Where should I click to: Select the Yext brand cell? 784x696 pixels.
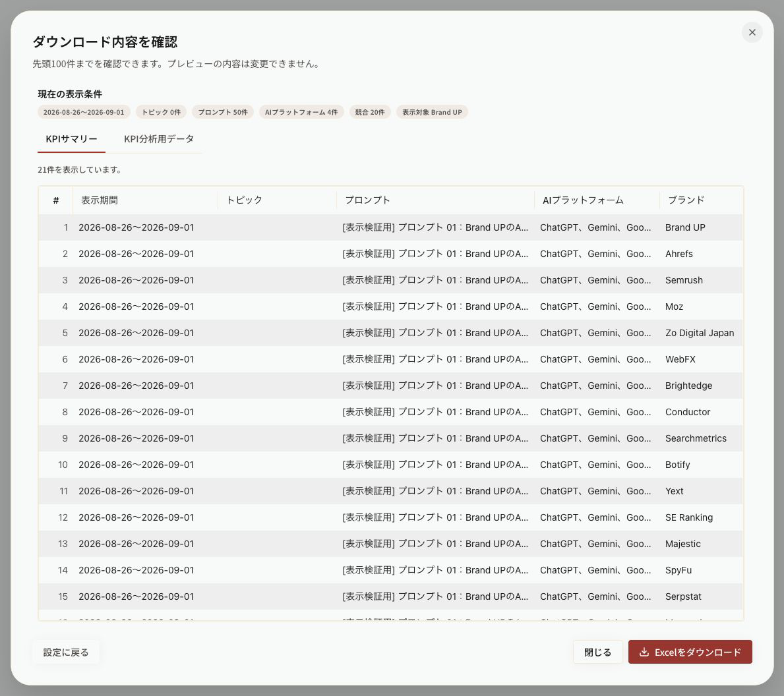(x=702, y=491)
